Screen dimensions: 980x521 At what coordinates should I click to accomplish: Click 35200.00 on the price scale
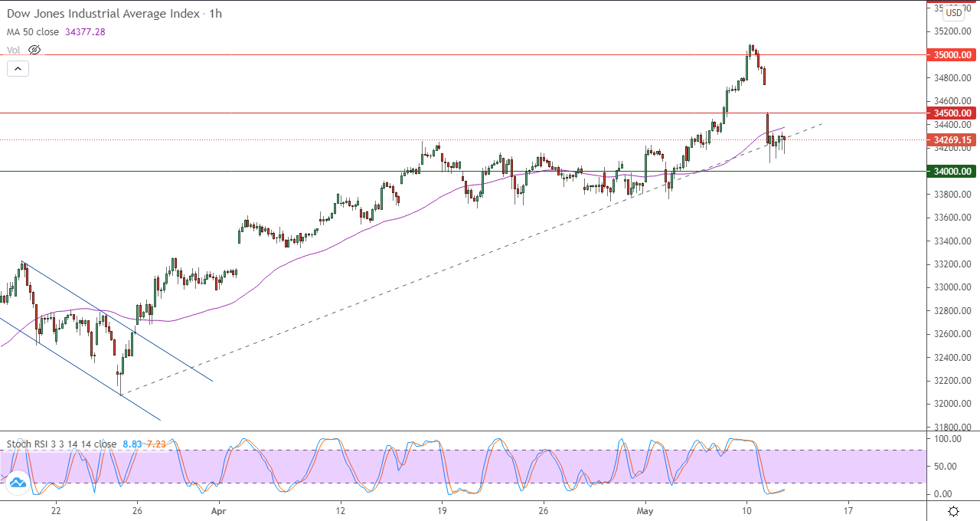952,31
